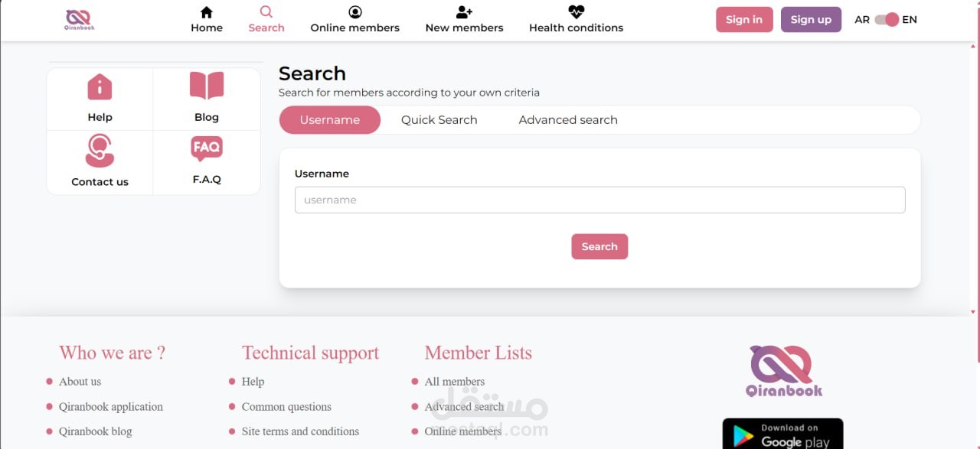Toggle the AR/EN language switch
This screenshot has width=980, height=449.
(x=887, y=20)
